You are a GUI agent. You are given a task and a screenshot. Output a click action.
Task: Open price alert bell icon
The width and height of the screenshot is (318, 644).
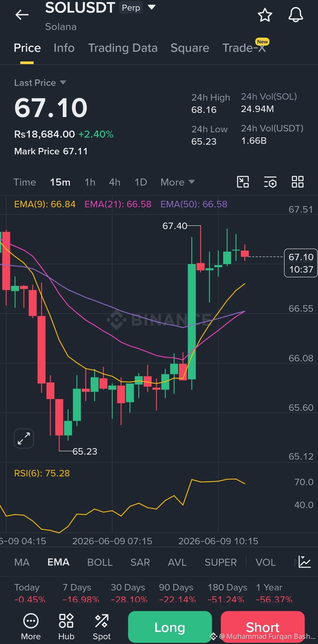coord(296,15)
